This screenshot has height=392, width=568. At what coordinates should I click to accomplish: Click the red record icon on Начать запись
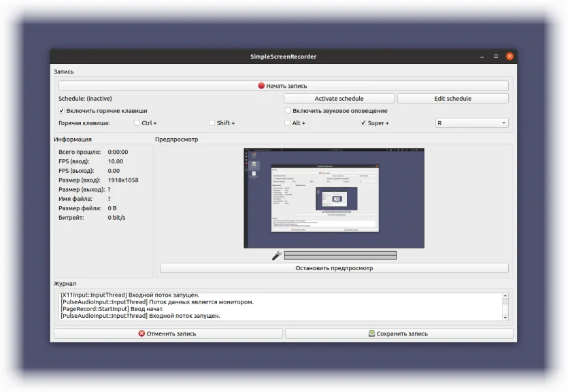(x=261, y=86)
